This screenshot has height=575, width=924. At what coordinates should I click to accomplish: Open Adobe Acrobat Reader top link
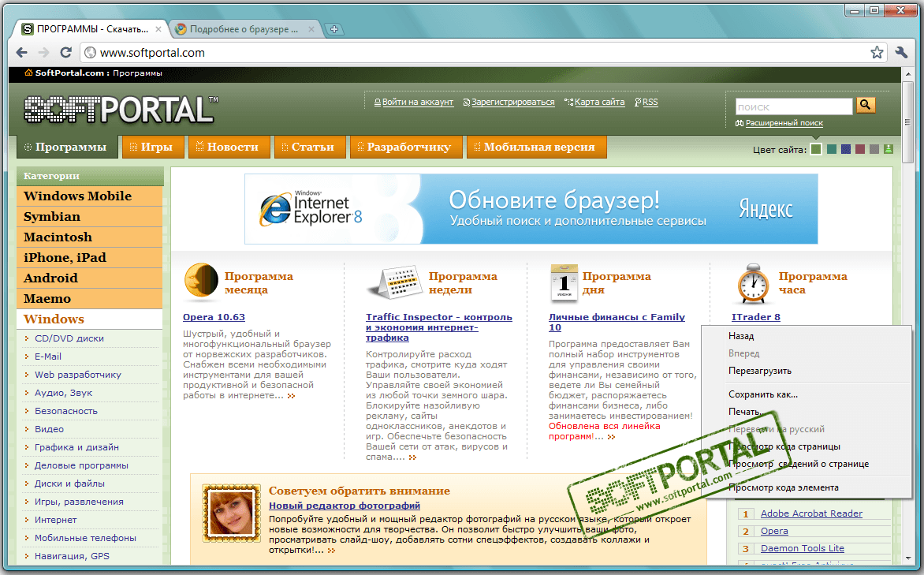coord(810,513)
